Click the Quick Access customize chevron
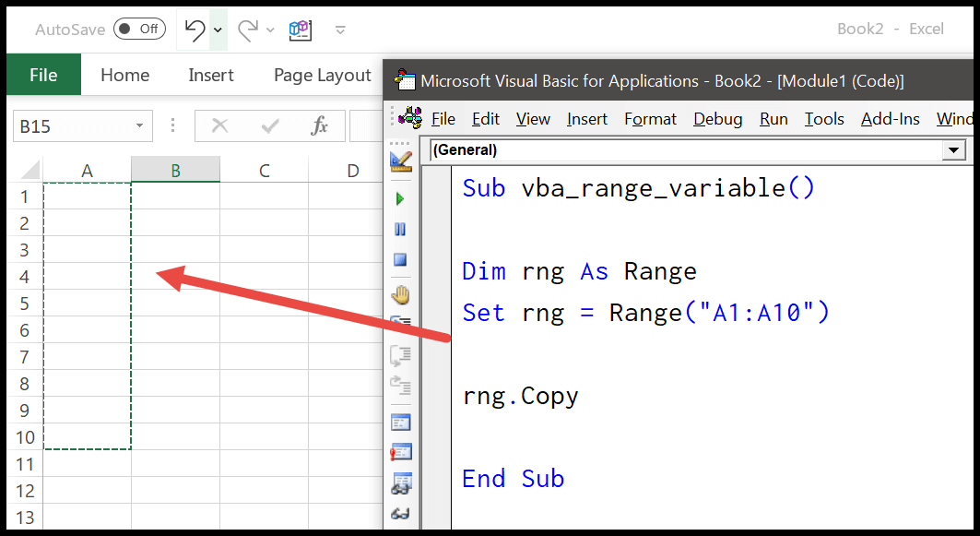 pos(340,30)
